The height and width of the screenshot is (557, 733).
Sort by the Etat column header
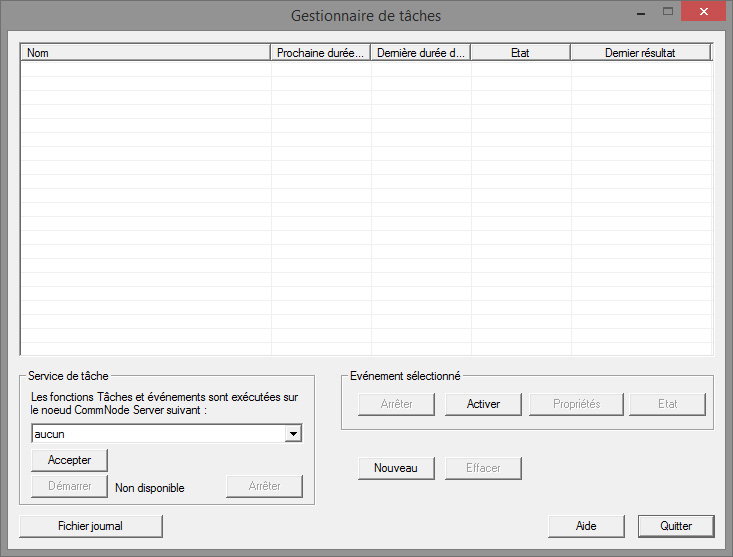(x=520, y=52)
